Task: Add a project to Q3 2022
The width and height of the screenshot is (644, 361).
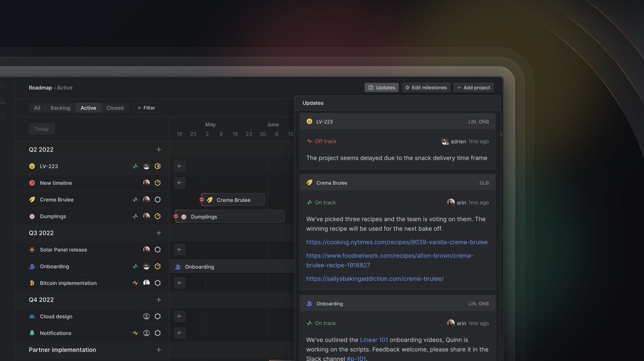Action: click(x=158, y=233)
